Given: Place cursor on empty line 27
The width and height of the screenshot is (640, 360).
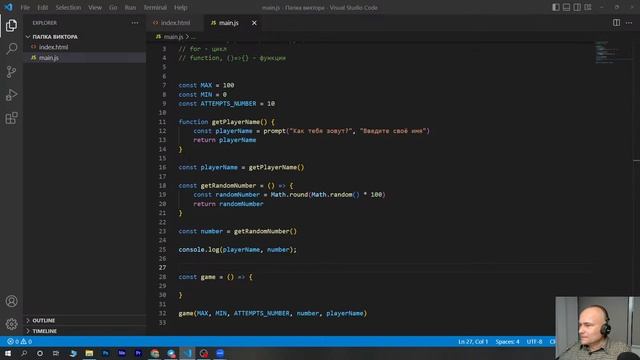Looking at the screenshot, I should (x=384, y=268).
